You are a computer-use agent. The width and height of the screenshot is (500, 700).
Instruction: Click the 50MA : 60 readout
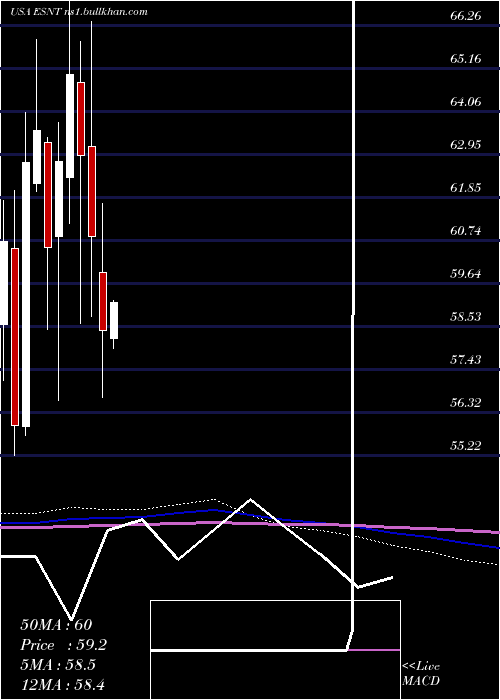pos(56,625)
